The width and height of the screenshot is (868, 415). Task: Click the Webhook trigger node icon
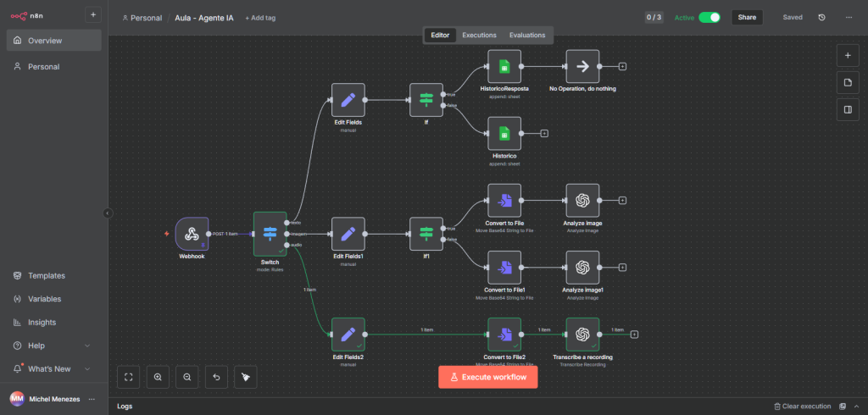(192, 234)
